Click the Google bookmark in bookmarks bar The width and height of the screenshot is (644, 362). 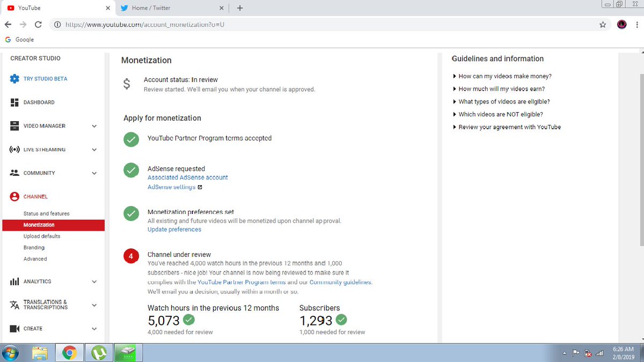click(x=20, y=40)
